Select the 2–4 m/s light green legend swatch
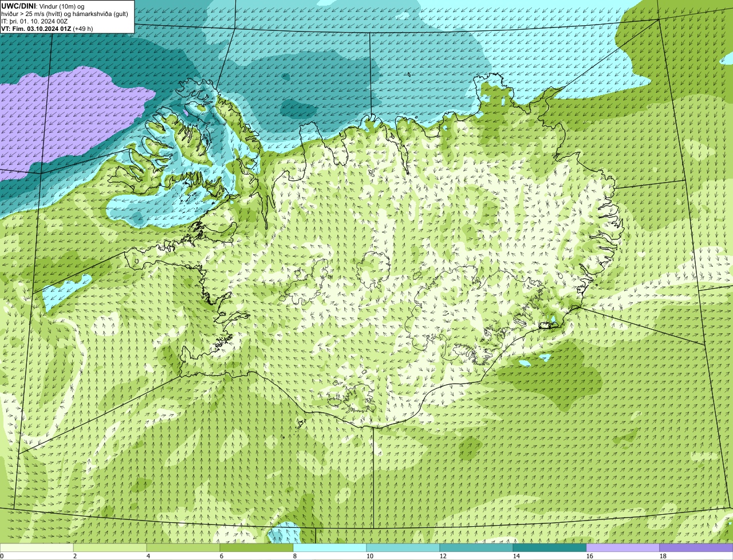 (x=110, y=547)
